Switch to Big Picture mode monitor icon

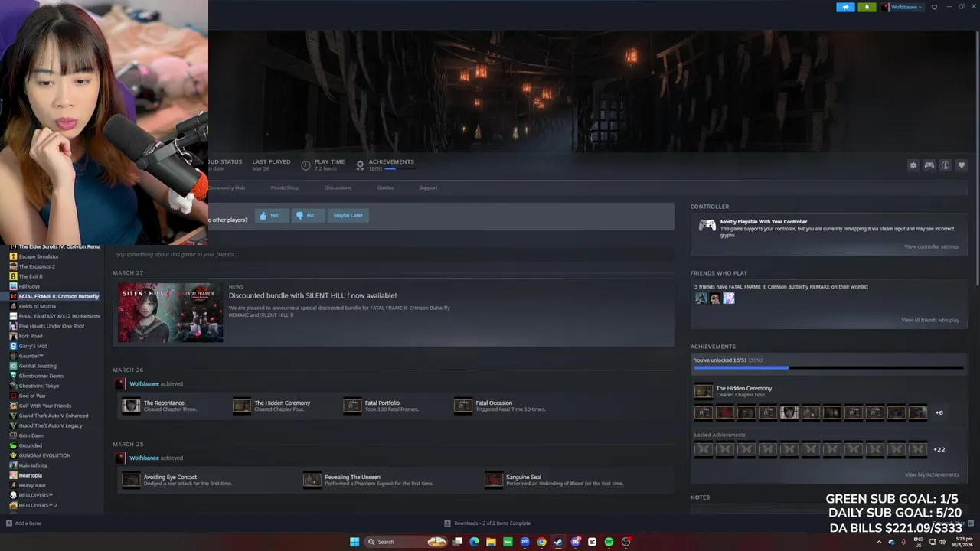(934, 7)
